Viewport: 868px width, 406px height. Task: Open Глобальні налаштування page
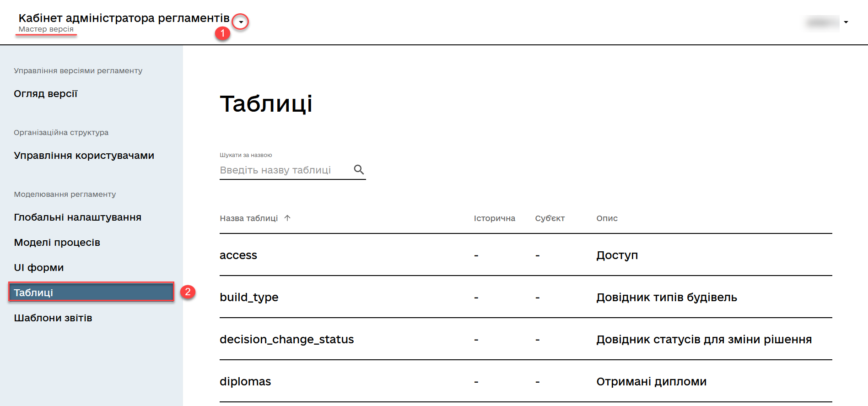pos(77,217)
